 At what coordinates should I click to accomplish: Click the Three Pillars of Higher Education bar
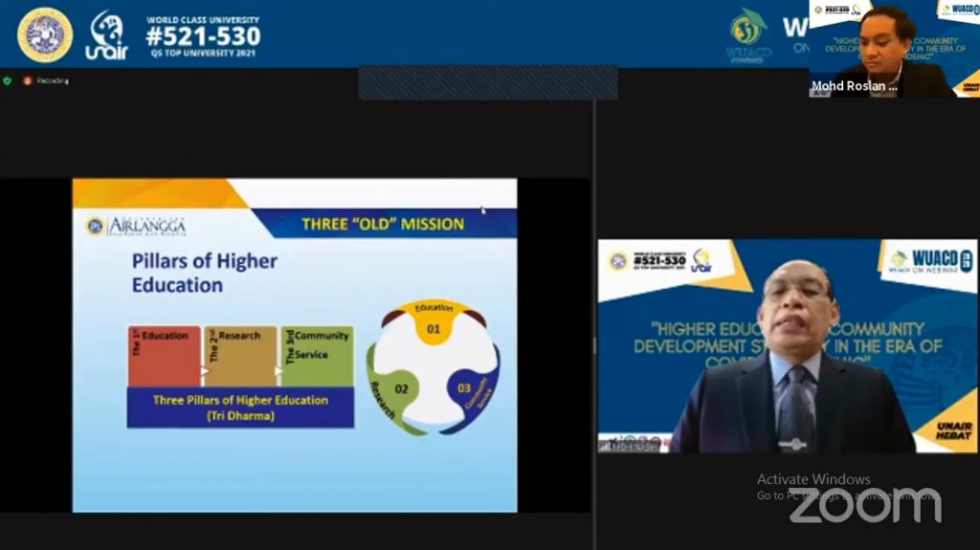[x=240, y=407]
